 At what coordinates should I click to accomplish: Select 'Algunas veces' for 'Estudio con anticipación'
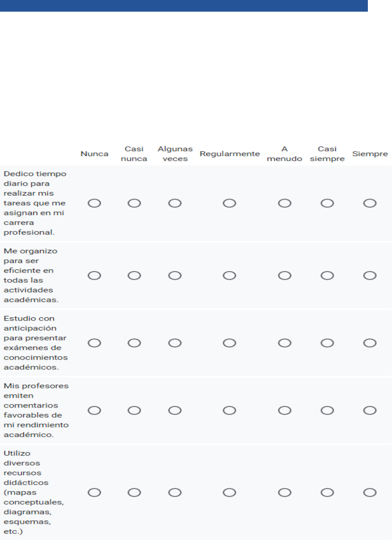(175, 343)
